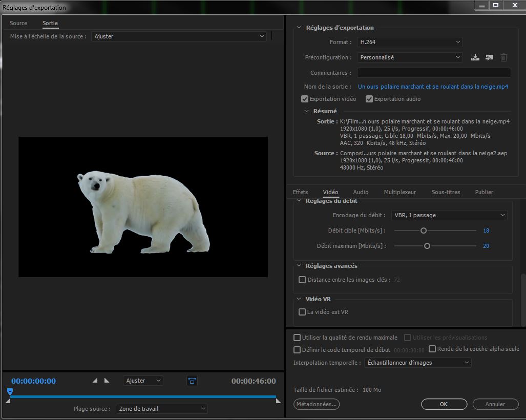
Task: Open the Encodage du débit dropdown
Action: click(449, 215)
